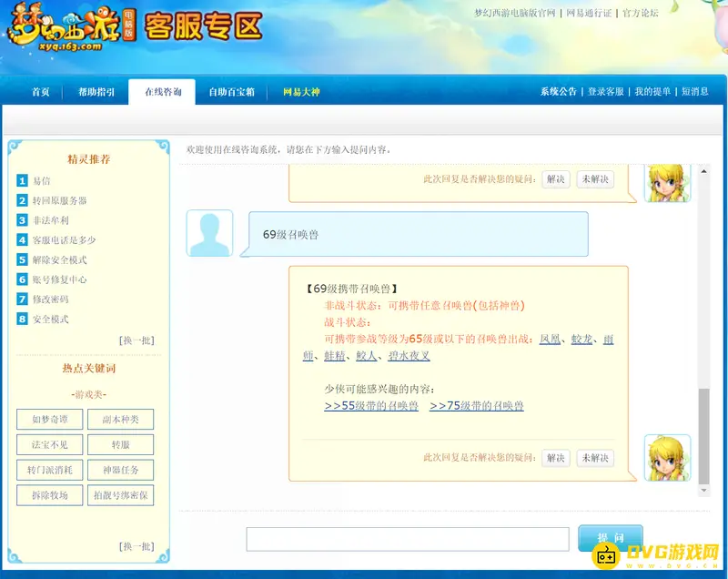This screenshot has width=728, height=579.
Task: Choose the 神器任务 keyword button
Action: click(121, 470)
